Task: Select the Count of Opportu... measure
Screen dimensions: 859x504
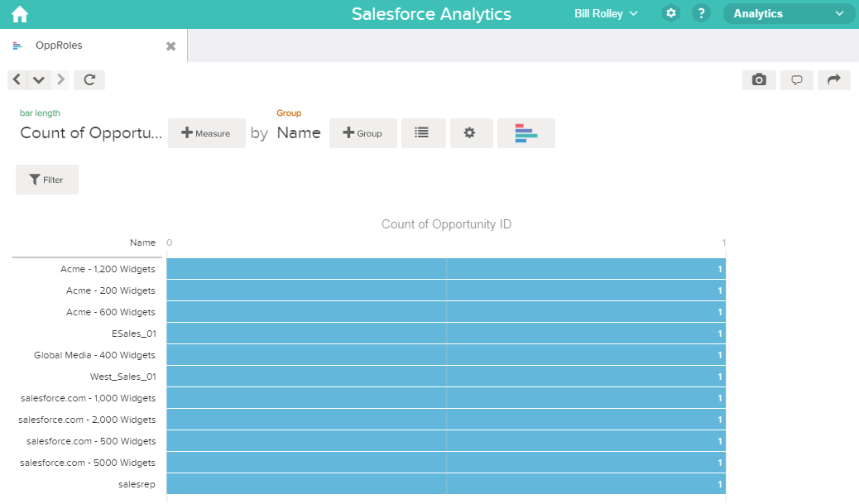Action: pos(91,133)
